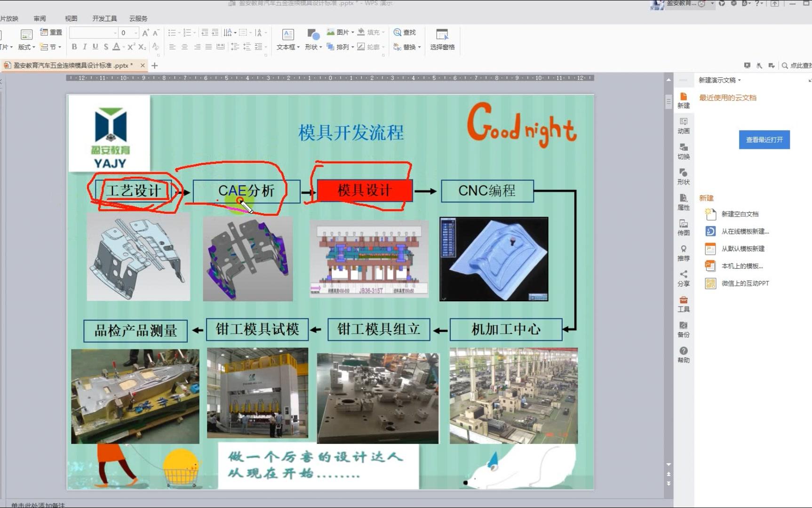Toggle underline formatting
Image resolution: width=812 pixels, height=508 pixels.
click(x=95, y=47)
